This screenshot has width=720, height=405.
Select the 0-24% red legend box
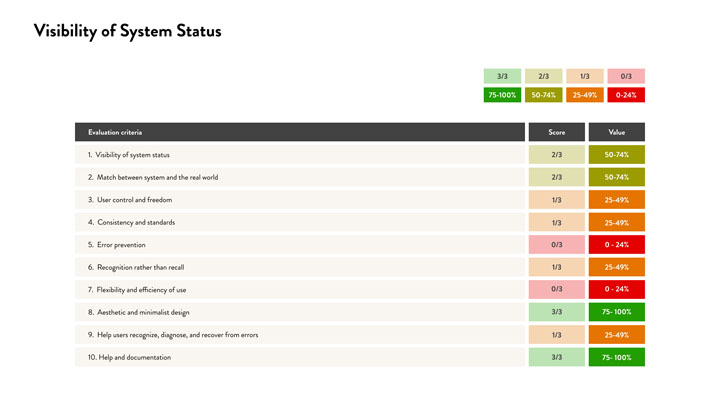point(625,95)
